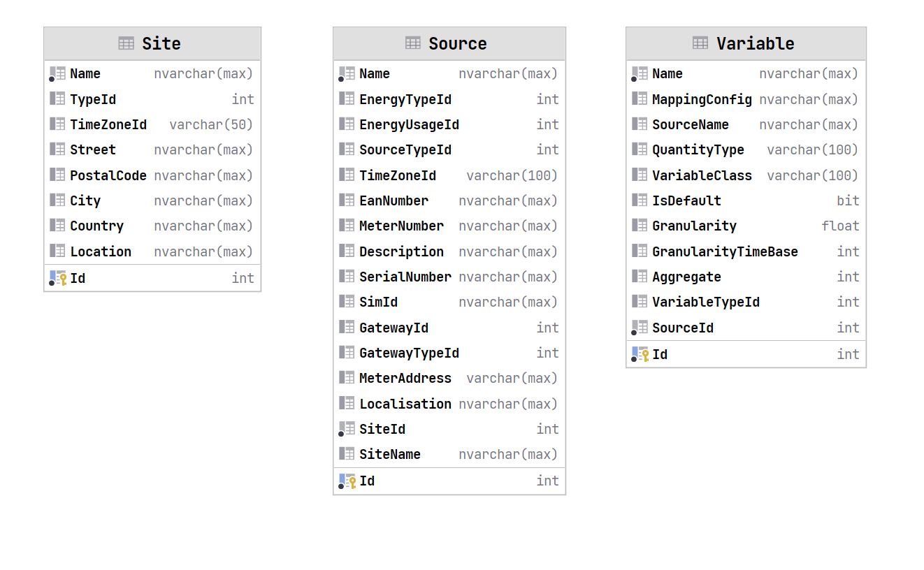Click the column icon next to SiteId
This screenshot has width=924, height=570.
[x=347, y=429]
